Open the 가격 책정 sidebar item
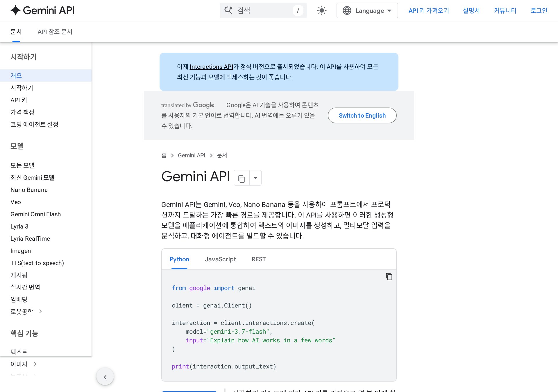 [22, 112]
